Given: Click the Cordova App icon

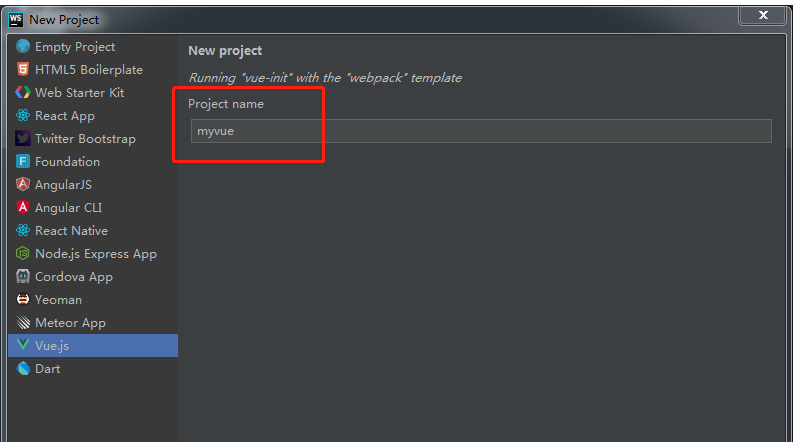Looking at the screenshot, I should point(23,277).
